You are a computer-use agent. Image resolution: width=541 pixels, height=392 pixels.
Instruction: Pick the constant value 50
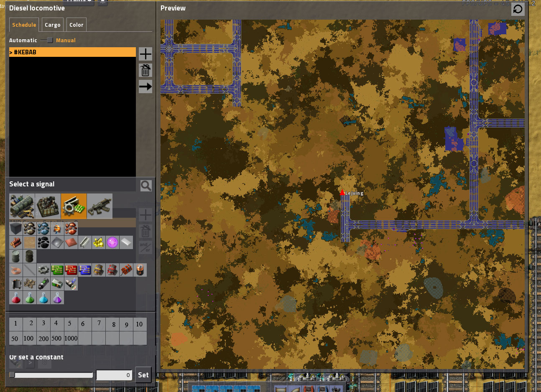coord(16,338)
